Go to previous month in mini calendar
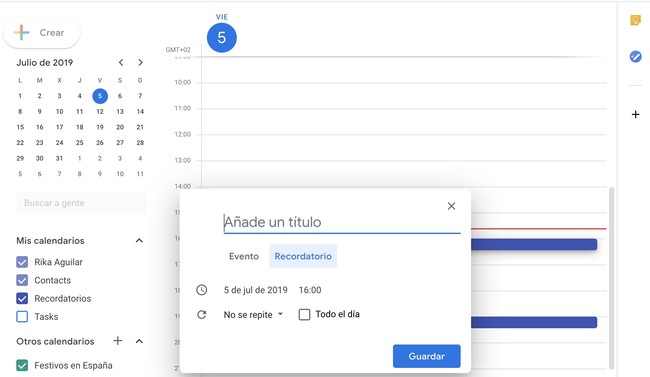650x377 pixels. 121,63
